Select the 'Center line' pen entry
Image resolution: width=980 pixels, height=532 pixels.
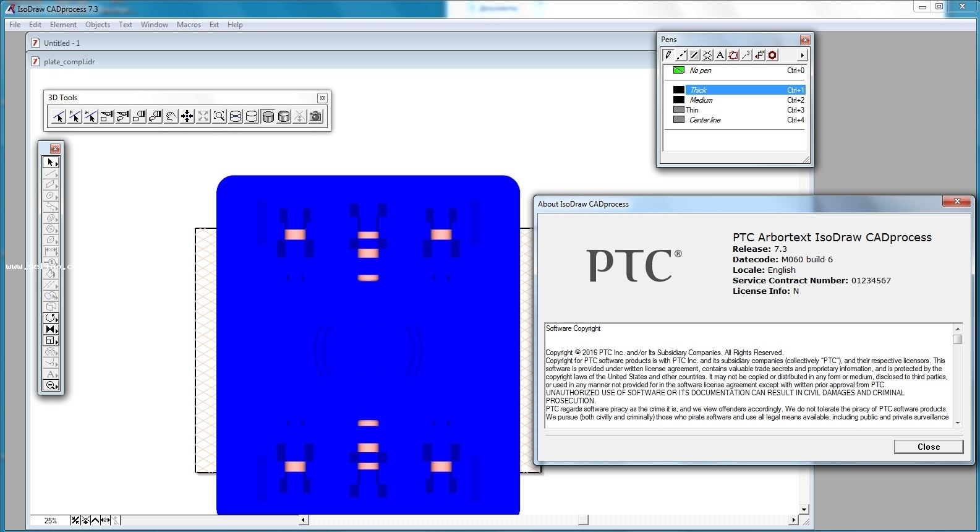point(735,120)
